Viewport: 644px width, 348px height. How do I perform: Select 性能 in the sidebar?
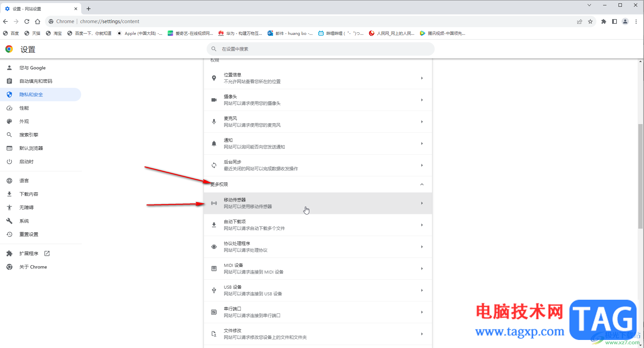point(41,108)
